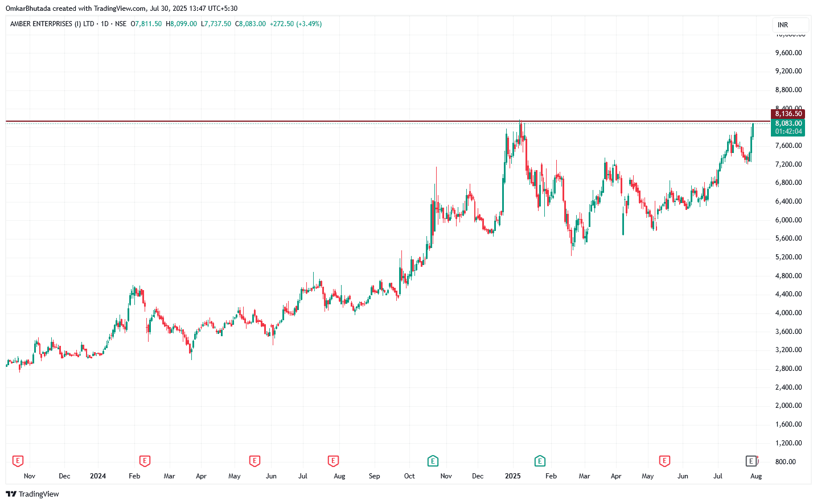Click the 7,200.00 price scale label
Image resolution: width=817 pixels, height=504 pixels.
pos(789,164)
